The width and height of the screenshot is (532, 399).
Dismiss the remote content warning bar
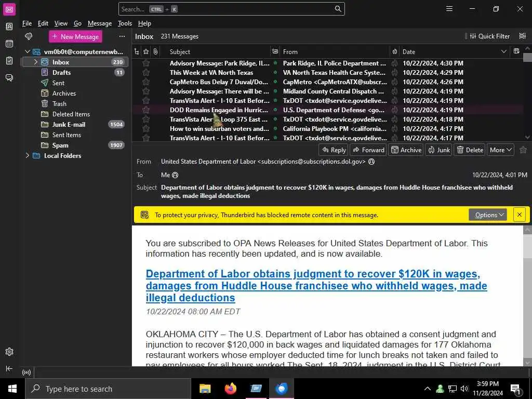point(519,215)
